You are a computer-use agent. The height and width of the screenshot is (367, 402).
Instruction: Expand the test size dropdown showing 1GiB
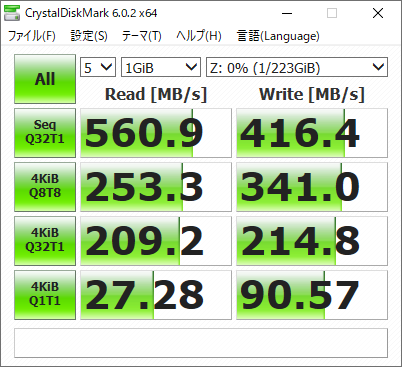tap(161, 67)
